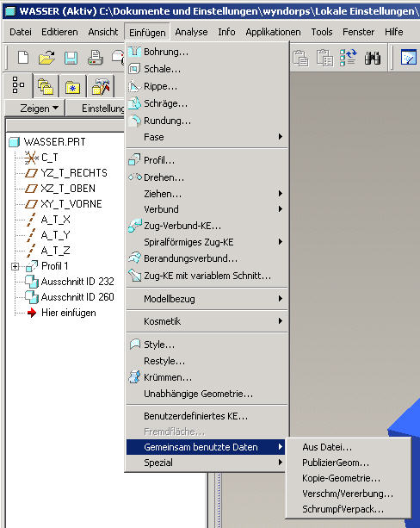
Task: Print using the printer icon
Action: [x=96, y=58]
